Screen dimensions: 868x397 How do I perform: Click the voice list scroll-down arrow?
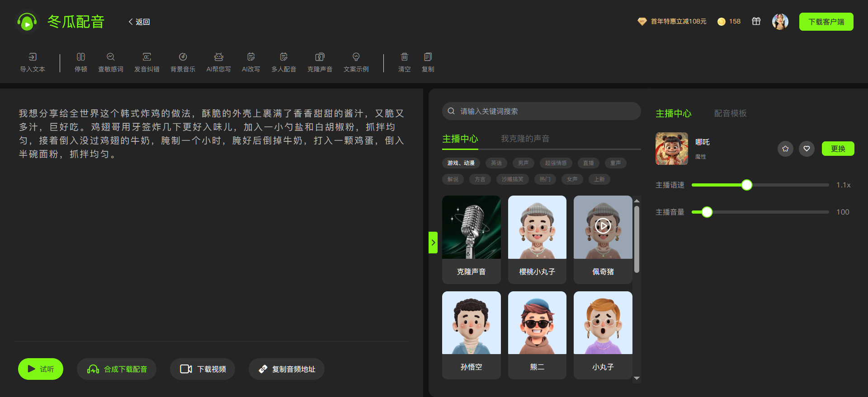(x=637, y=378)
